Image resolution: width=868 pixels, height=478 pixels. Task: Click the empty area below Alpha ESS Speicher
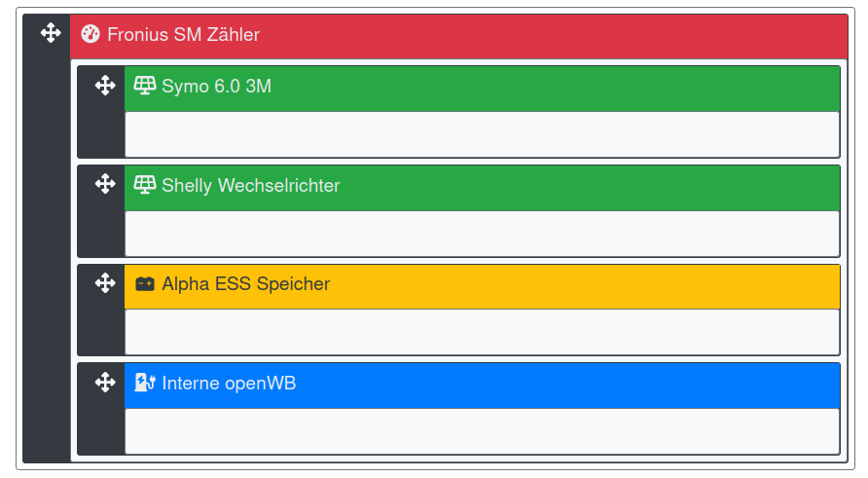click(x=482, y=332)
